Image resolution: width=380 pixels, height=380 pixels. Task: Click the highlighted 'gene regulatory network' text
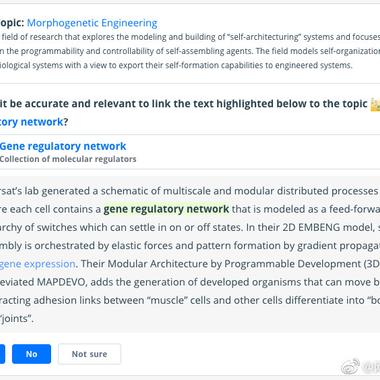166,209
